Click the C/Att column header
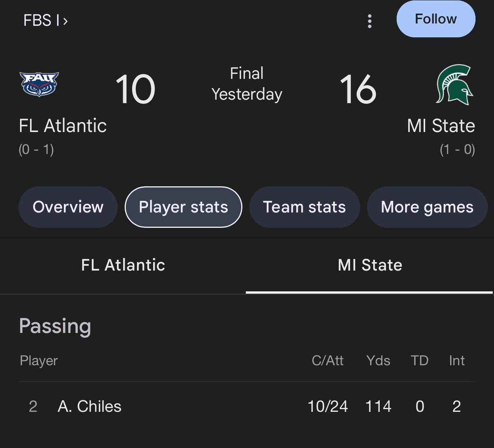Screen dimensions: 494x448 coord(328,361)
